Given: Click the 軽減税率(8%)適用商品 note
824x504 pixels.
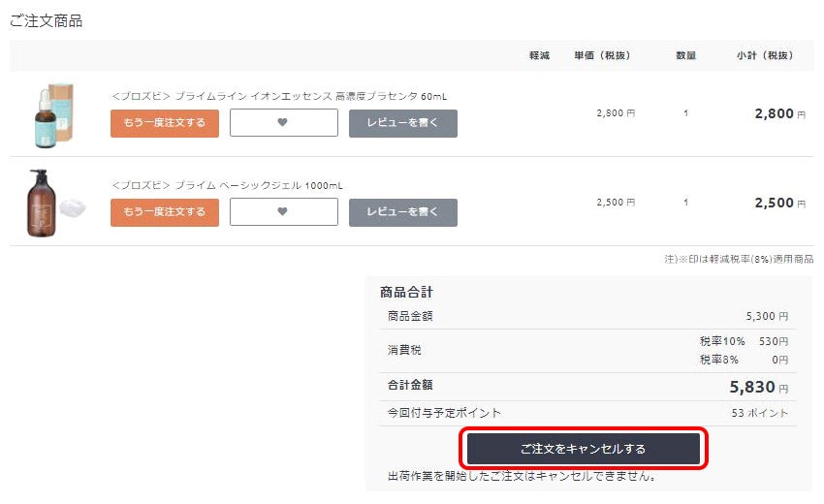Looking at the screenshot, I should pos(739,259).
